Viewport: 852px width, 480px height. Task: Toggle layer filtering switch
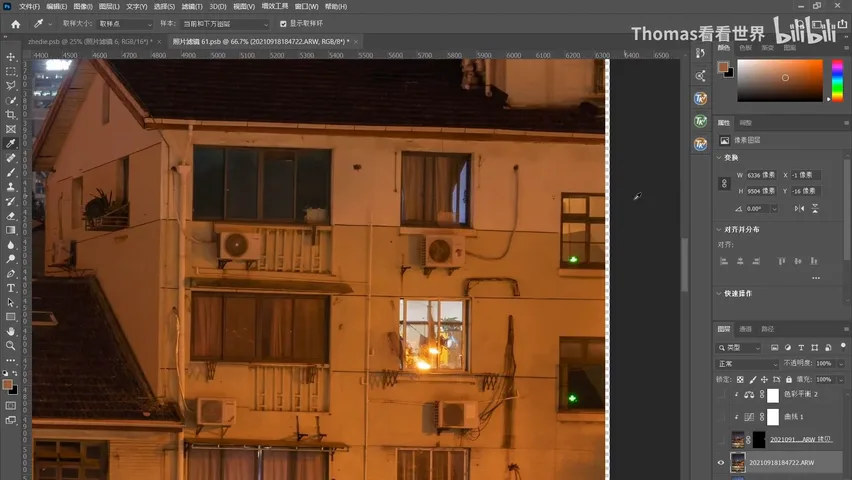tap(843, 346)
